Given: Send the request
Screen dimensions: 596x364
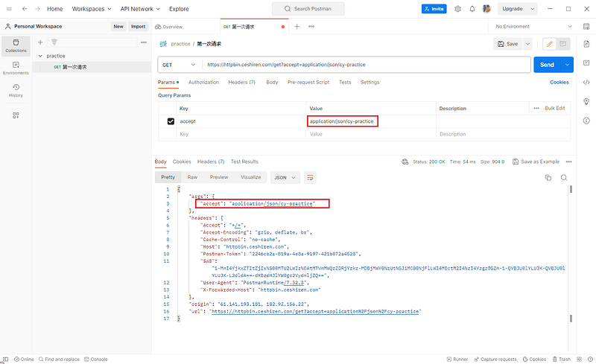Looking at the screenshot, I should coord(548,65).
